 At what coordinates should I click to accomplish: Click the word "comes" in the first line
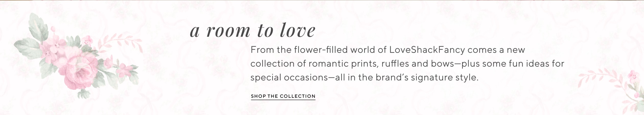pyautogui.click(x=482, y=50)
